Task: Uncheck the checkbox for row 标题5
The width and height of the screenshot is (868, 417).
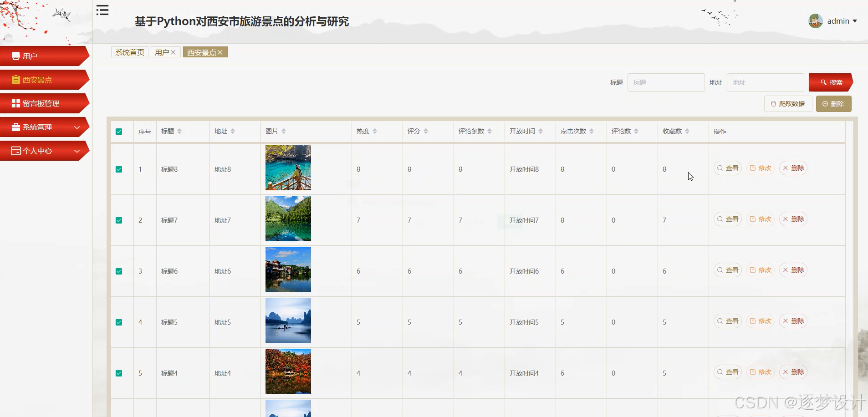Action: [x=119, y=322]
